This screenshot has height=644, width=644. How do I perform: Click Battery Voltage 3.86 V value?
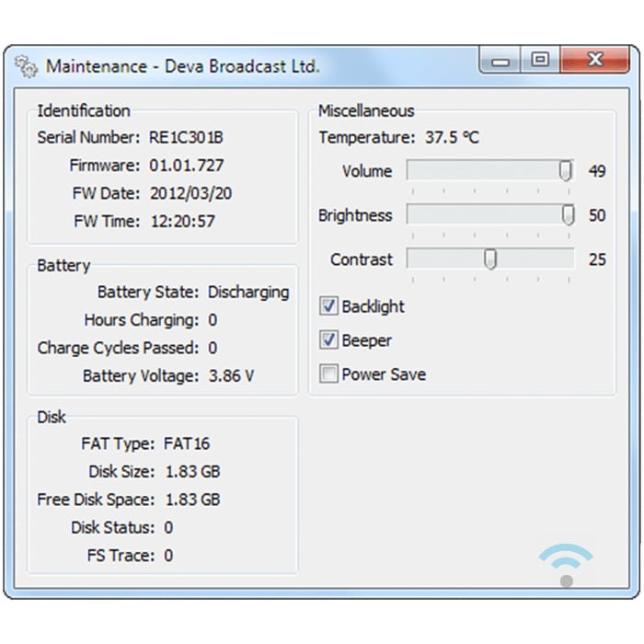click(231, 375)
